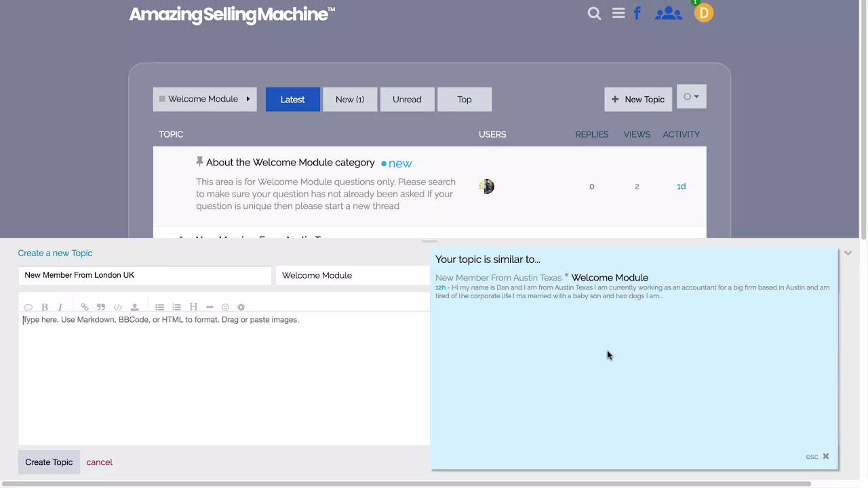Screen dimensions: 868x488
Task: Open About the Welcome Module category topic
Action: coord(290,163)
